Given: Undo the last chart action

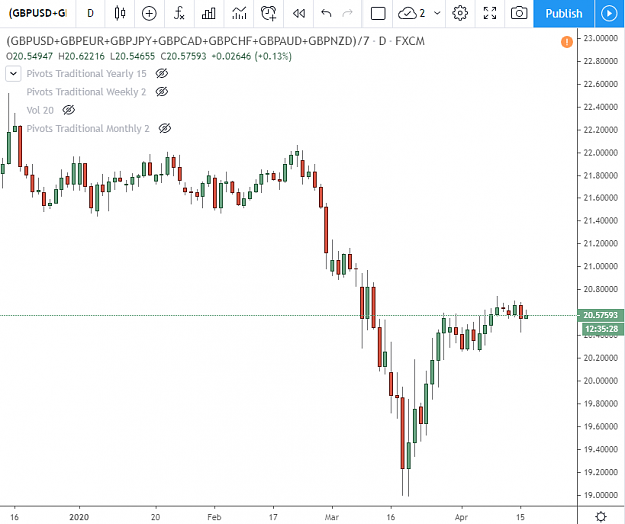Looking at the screenshot, I should [x=326, y=14].
